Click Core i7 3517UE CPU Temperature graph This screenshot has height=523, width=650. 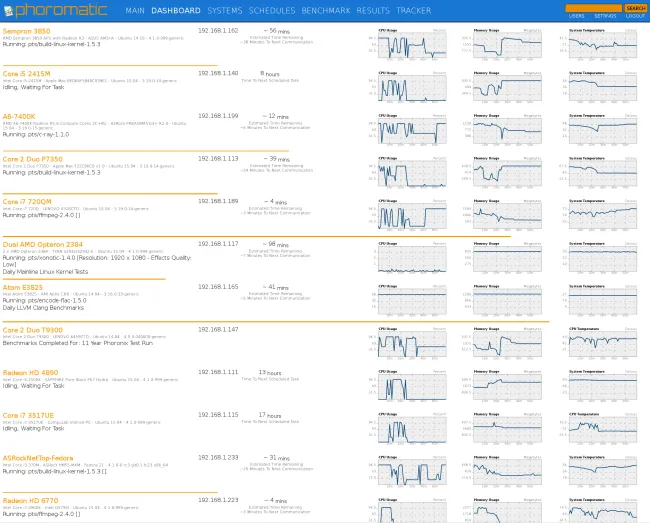coord(603,429)
